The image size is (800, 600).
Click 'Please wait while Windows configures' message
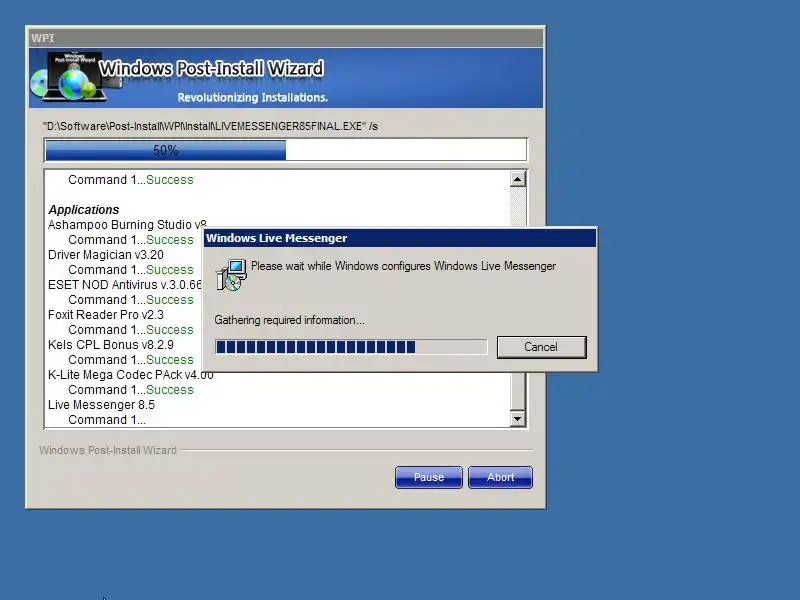point(403,266)
